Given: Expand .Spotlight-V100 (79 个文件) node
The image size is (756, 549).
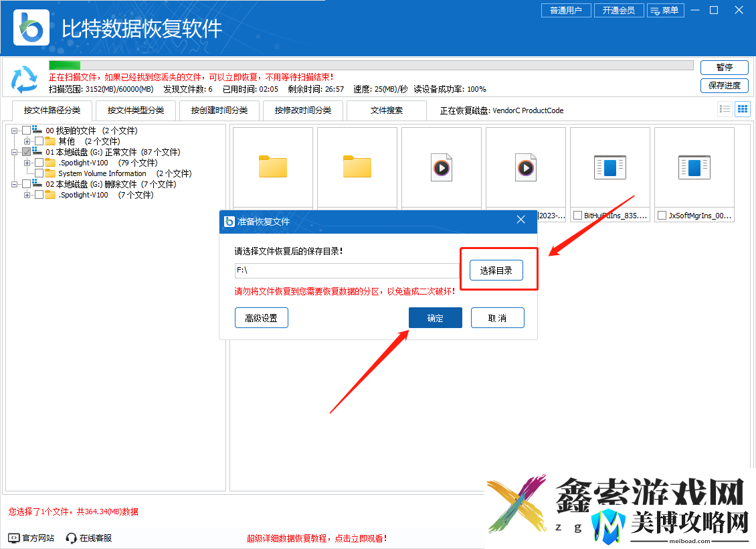Looking at the screenshot, I should pos(27,163).
